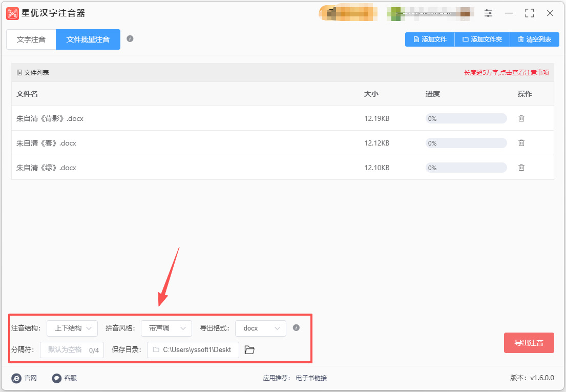566x392 pixels.
Task: Open the 官网 website icon
Action: coord(16,378)
